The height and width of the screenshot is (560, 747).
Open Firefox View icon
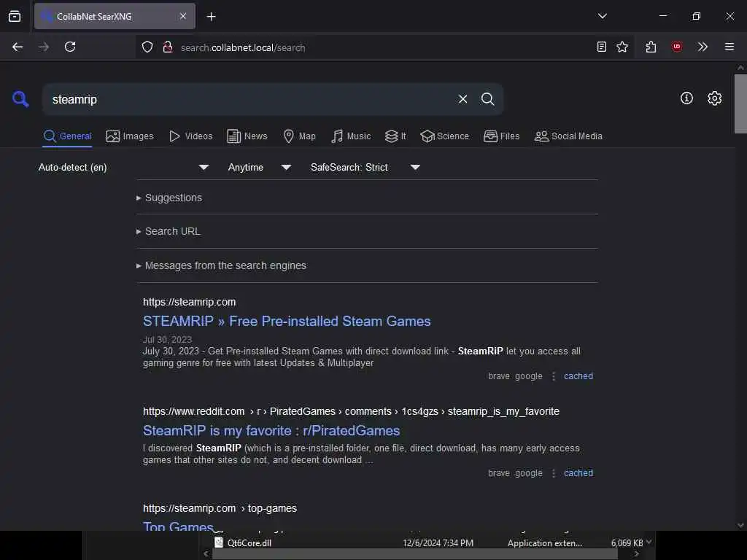coord(15,16)
